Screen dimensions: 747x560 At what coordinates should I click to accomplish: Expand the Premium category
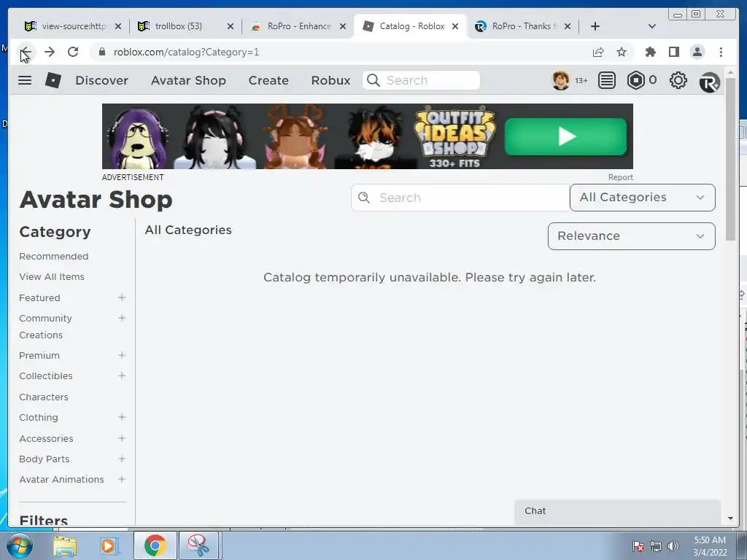click(x=122, y=355)
